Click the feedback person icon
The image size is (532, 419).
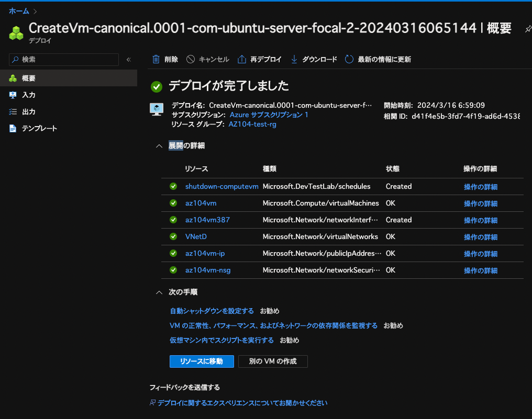(153, 403)
